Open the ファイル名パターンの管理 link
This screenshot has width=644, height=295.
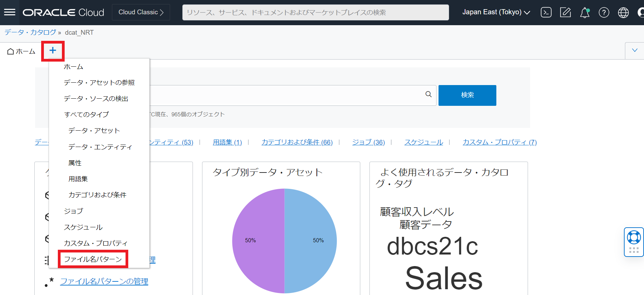(104, 281)
